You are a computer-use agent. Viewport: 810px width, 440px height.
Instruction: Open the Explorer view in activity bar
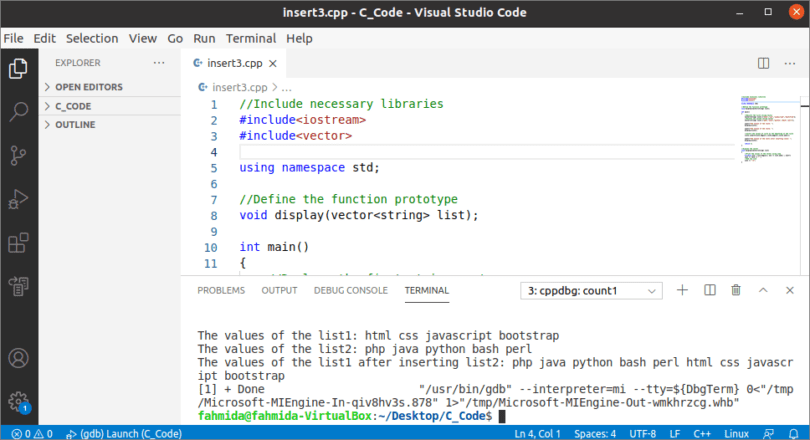coord(19,68)
